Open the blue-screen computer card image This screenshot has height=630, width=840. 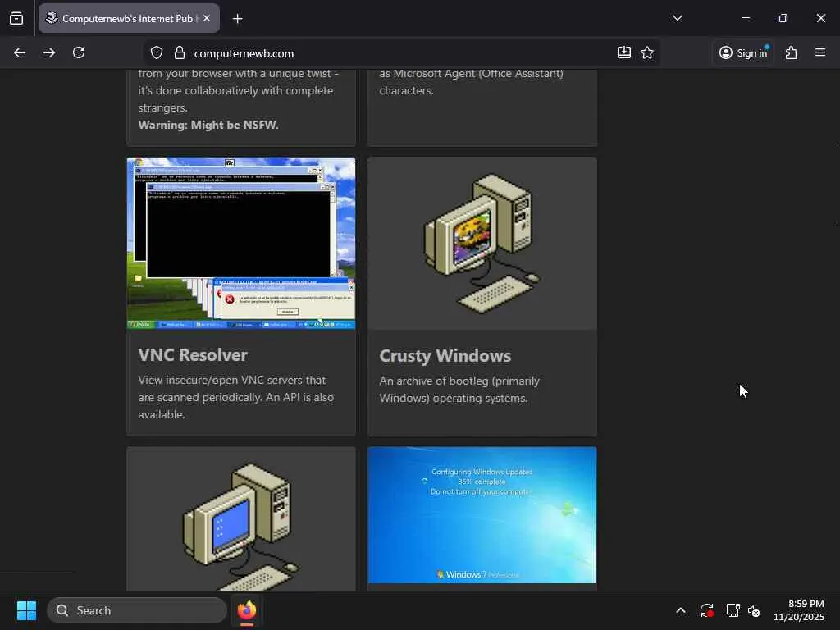(x=241, y=518)
